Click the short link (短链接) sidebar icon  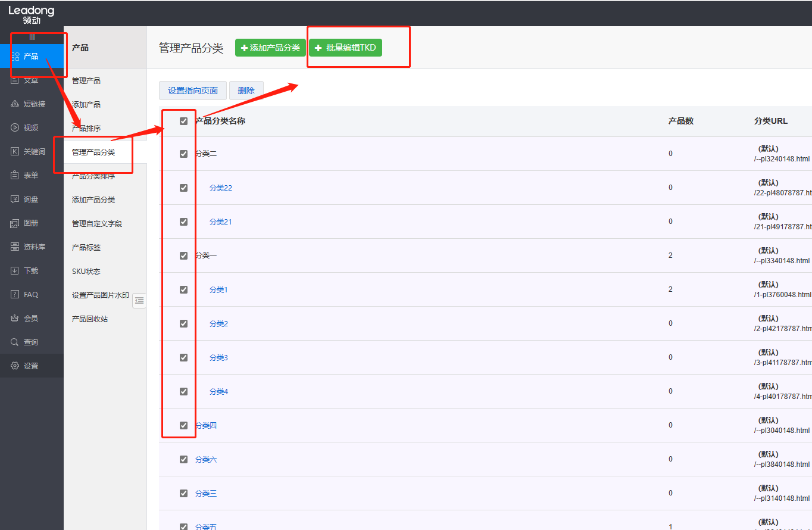pos(15,104)
